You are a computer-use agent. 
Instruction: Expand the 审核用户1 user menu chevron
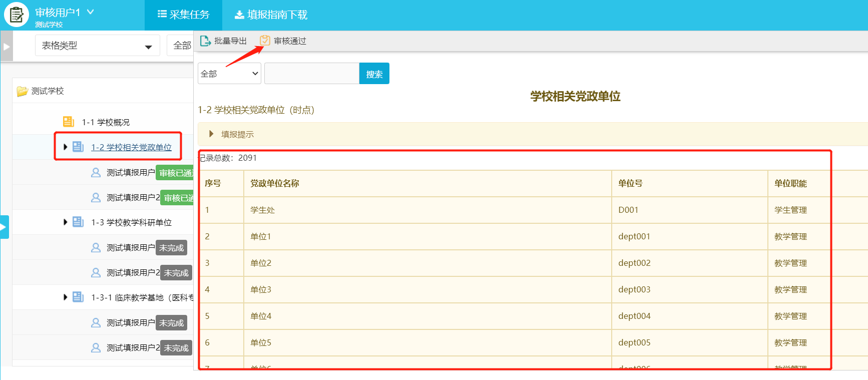point(91,12)
